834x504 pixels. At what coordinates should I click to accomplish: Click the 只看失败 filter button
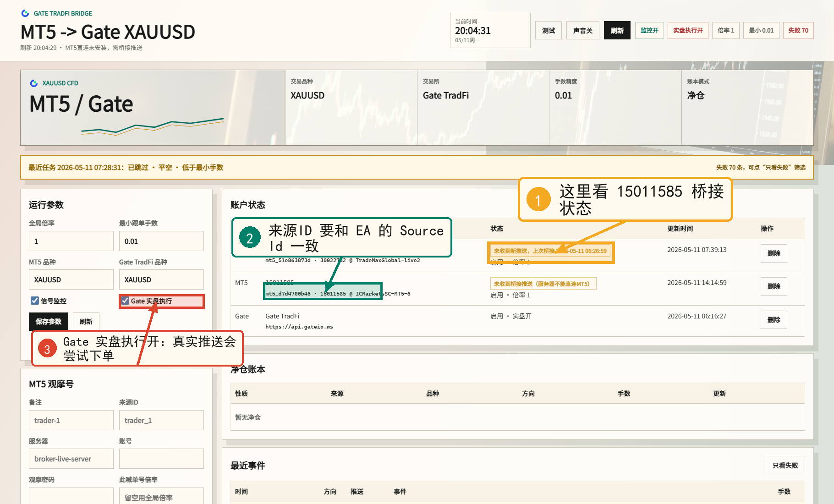pos(785,465)
